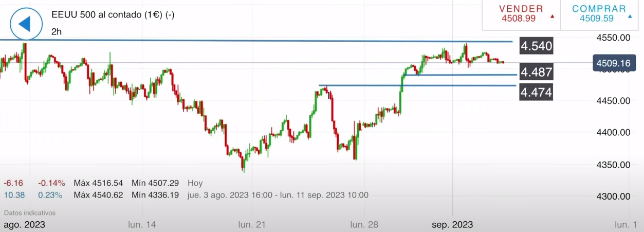Select the 4.540 resistance level label
This screenshot has height=232, width=644.
[x=536, y=46]
